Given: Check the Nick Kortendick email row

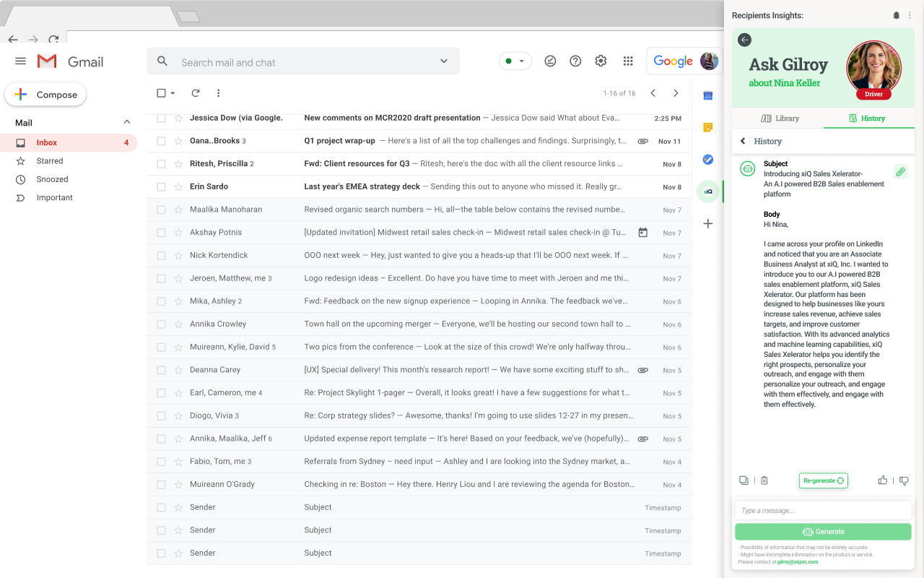Looking at the screenshot, I should (161, 255).
